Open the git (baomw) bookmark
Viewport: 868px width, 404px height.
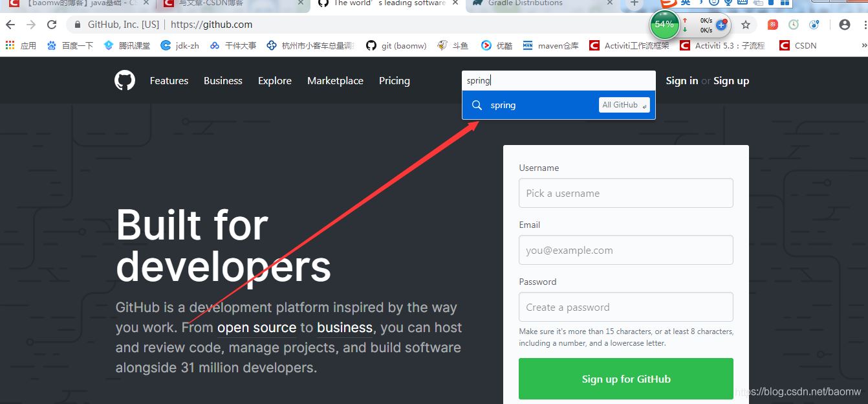(x=396, y=45)
